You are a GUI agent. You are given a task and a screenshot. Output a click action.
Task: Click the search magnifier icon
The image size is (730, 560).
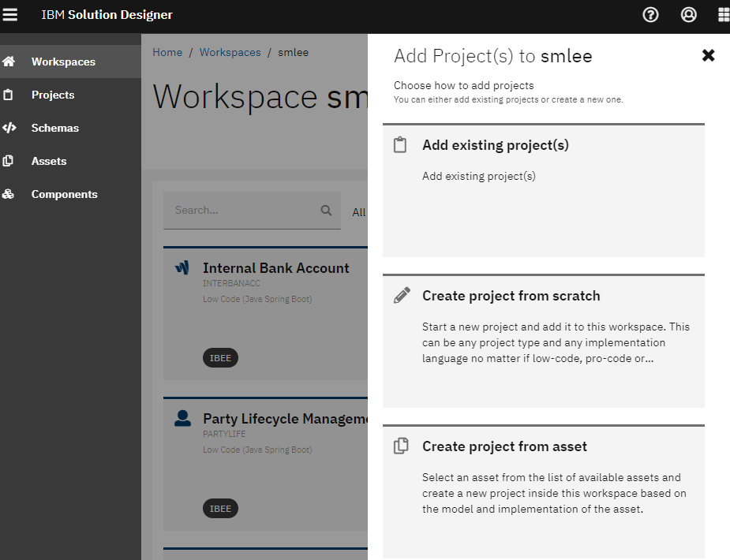pyautogui.click(x=327, y=211)
